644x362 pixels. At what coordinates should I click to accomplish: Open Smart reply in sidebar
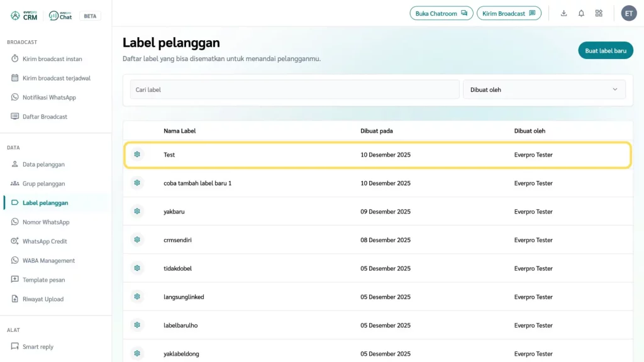[38, 347]
